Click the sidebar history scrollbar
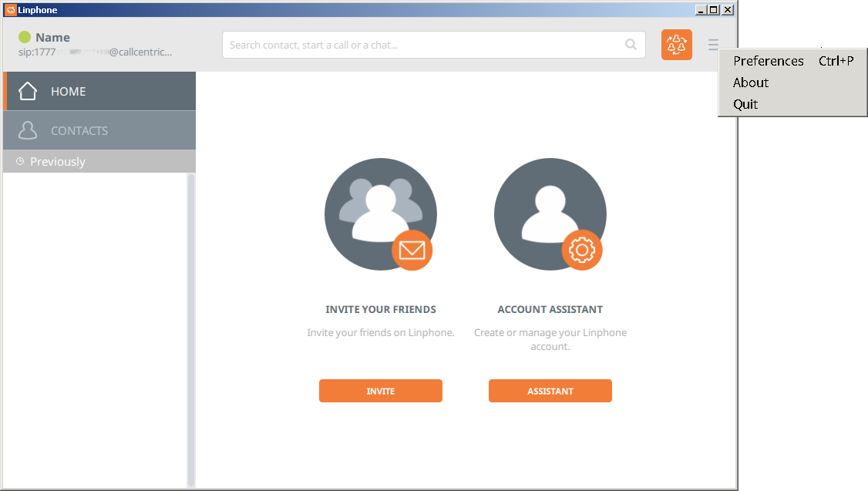 191,330
